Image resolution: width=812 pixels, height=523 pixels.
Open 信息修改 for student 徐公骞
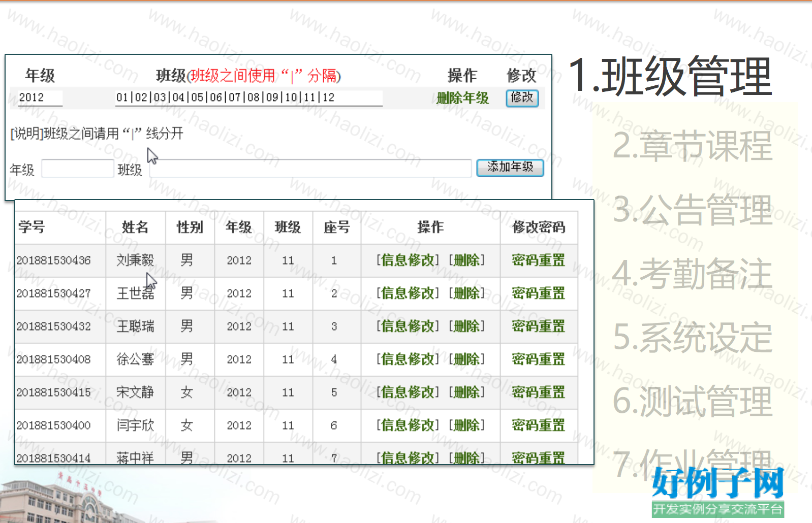click(408, 359)
